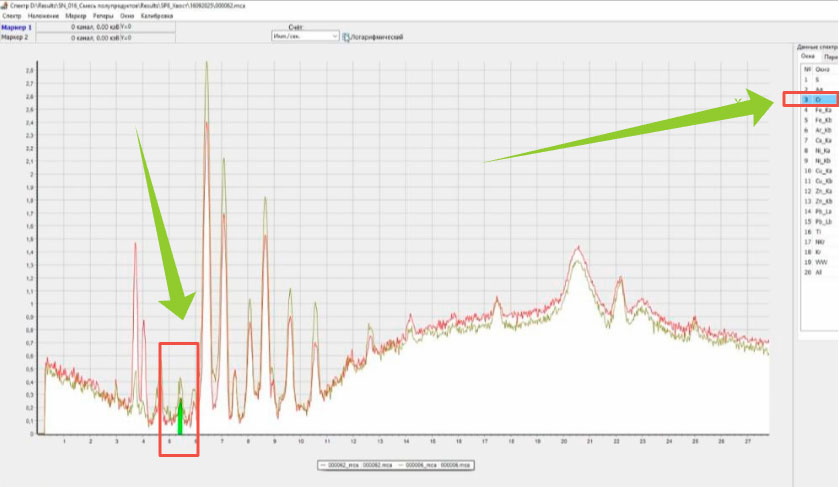Open the Спектр menu
839x487 pixels.
pyautogui.click(x=12, y=17)
